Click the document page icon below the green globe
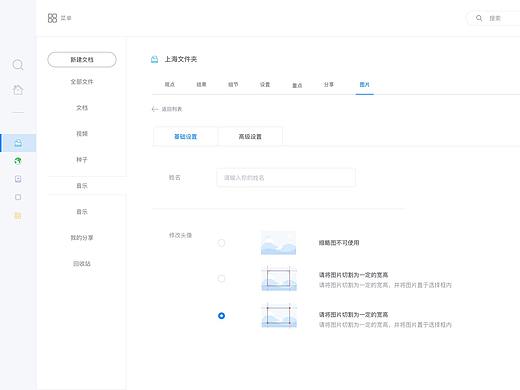This screenshot has width=520, height=390. [x=18, y=179]
